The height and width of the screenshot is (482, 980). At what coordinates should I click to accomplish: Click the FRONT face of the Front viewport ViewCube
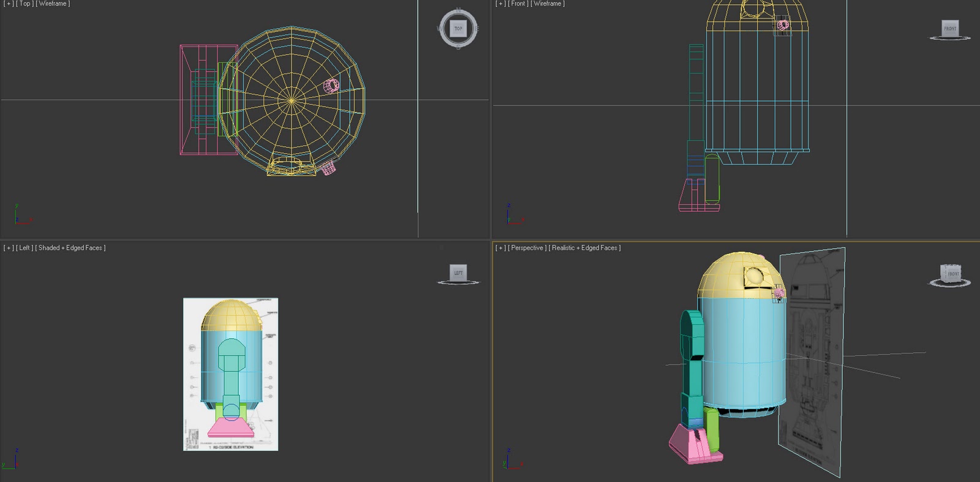click(x=950, y=28)
